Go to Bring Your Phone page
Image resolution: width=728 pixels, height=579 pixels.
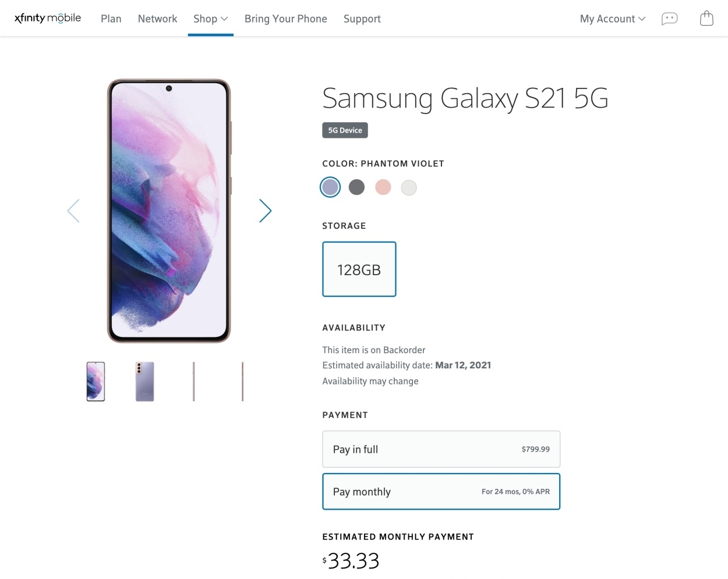tap(285, 19)
